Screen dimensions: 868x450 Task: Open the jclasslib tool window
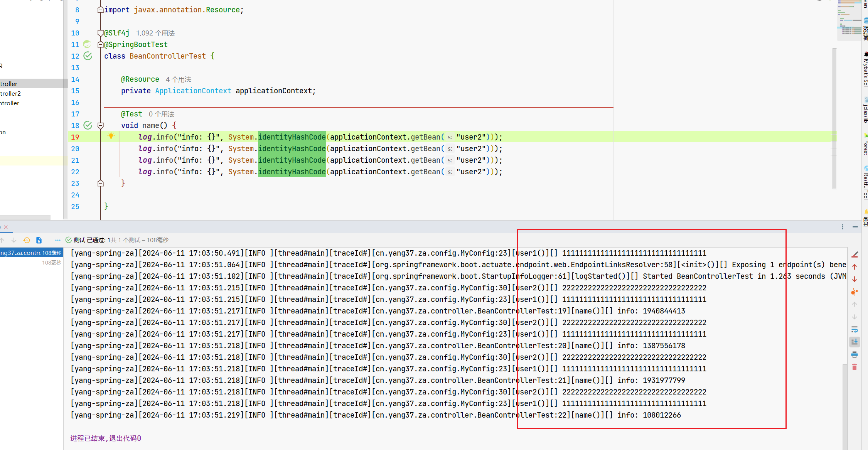click(x=866, y=110)
